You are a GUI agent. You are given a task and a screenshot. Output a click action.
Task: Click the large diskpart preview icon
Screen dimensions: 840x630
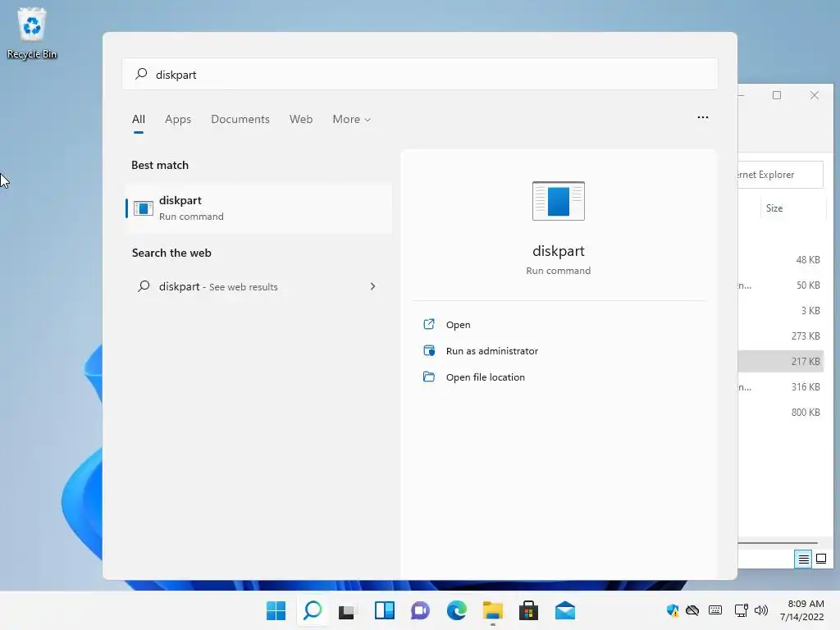click(558, 201)
